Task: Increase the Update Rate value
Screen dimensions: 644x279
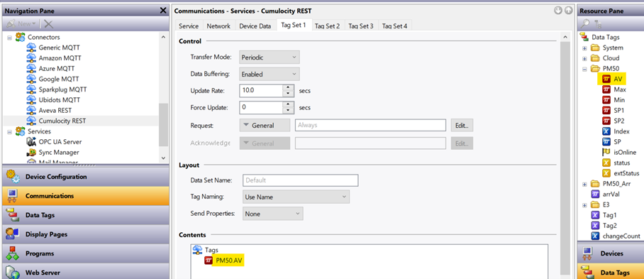Action: coord(289,87)
